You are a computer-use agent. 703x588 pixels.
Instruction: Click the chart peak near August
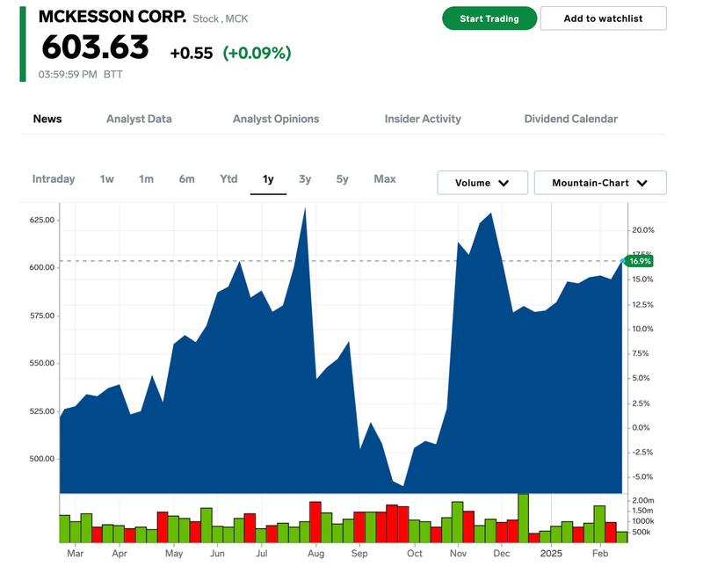(x=304, y=209)
